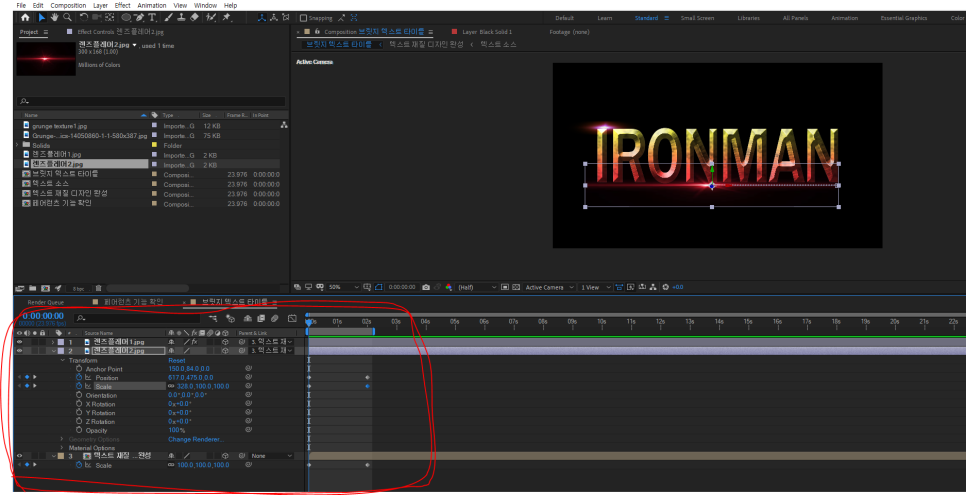Image resolution: width=966 pixels, height=495 pixels.
Task: Select the Puppet Pin tool
Action: (226, 18)
